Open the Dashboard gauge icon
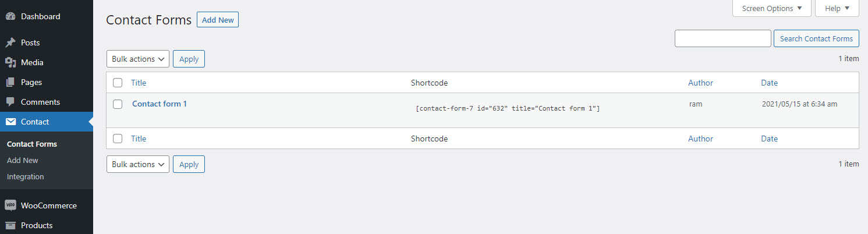Screen dimensions: 868x234 (x=10, y=16)
